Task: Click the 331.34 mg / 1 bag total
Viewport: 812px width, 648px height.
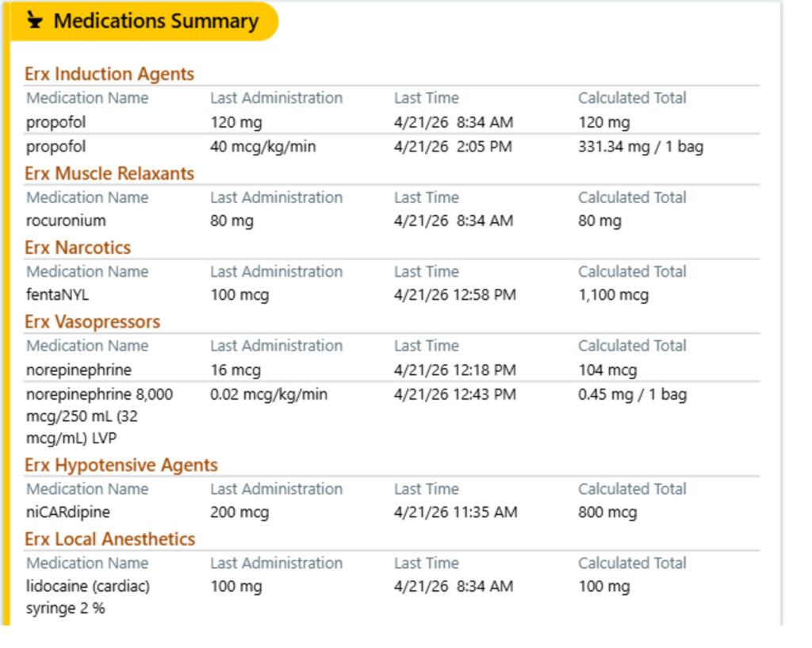Action: click(x=641, y=147)
